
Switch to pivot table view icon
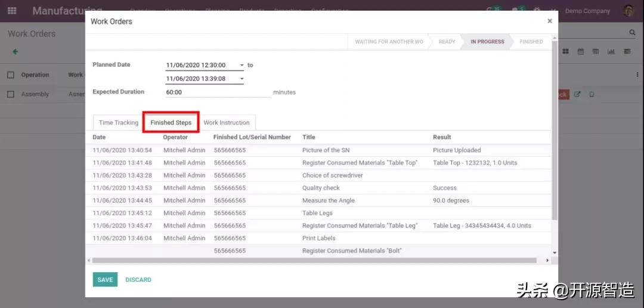pyautogui.click(x=596, y=52)
